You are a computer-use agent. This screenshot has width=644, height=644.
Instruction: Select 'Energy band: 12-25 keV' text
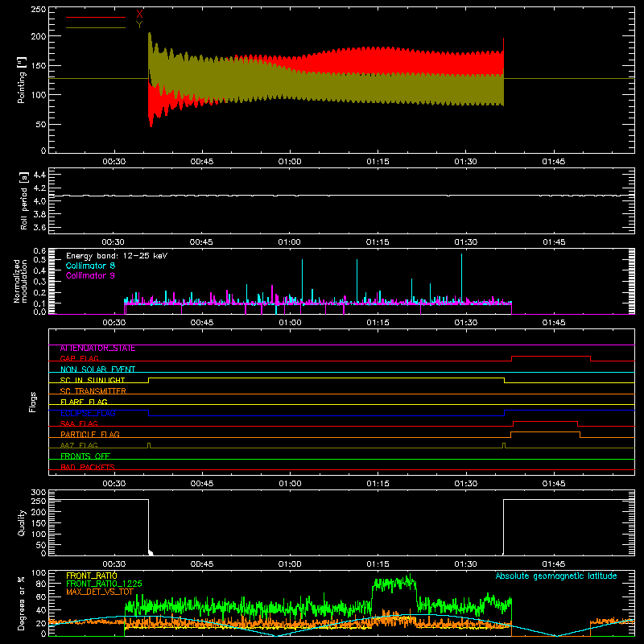(x=117, y=256)
